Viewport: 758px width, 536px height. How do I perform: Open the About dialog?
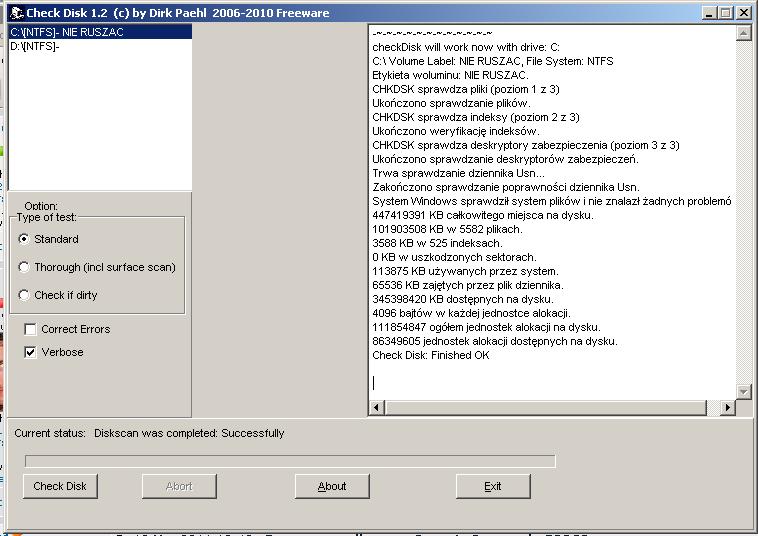[x=332, y=486]
